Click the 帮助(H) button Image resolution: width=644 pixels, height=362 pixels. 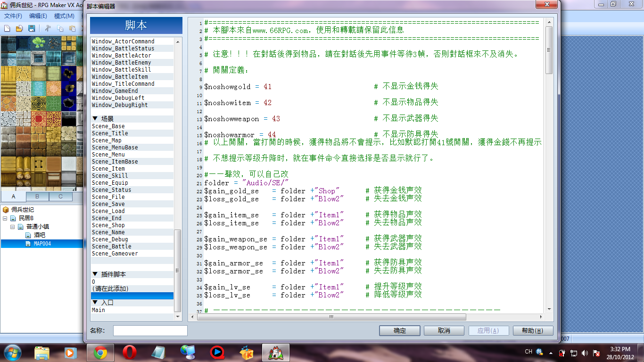533,330
